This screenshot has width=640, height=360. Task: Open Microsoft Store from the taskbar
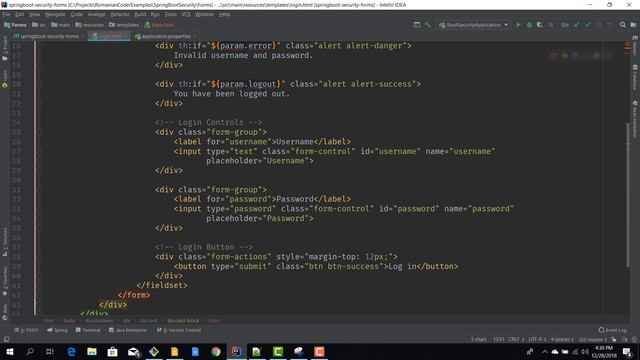click(x=113, y=351)
